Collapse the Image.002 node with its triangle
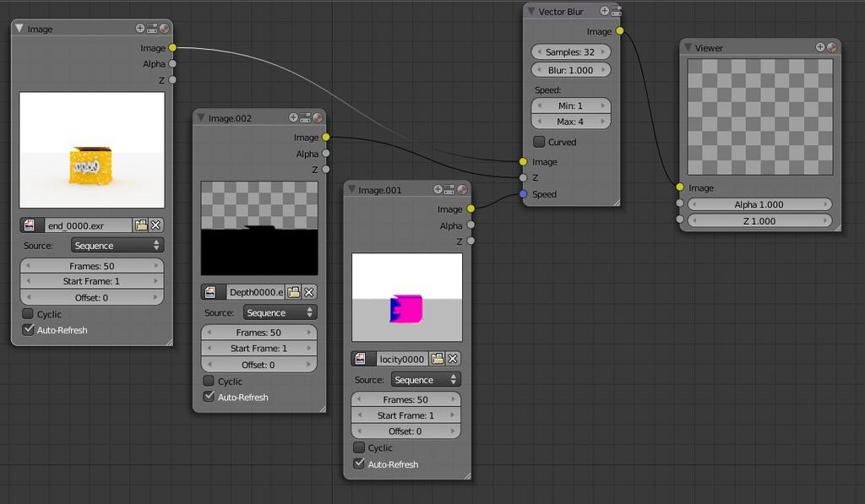The image size is (865, 504). coord(201,117)
